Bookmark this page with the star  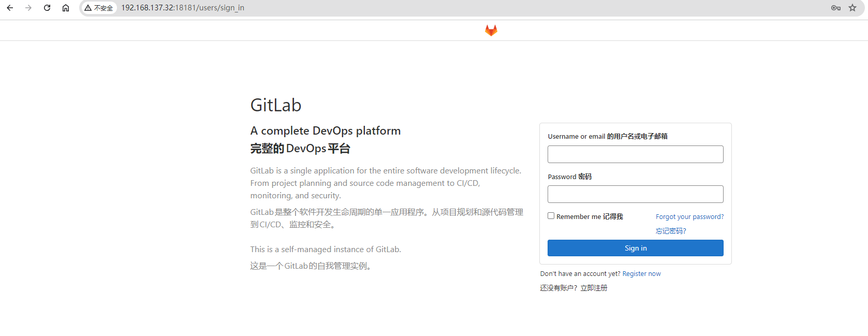(x=852, y=8)
